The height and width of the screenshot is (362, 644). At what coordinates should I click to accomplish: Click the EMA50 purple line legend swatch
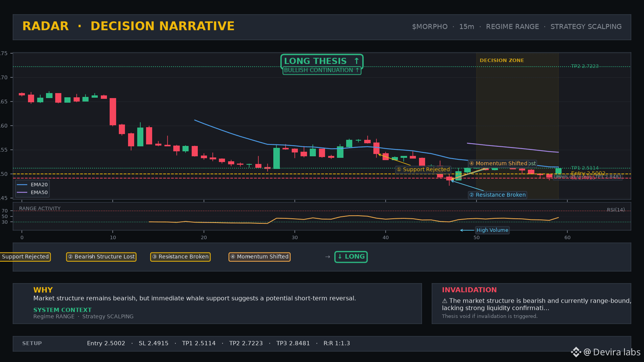tap(22, 192)
